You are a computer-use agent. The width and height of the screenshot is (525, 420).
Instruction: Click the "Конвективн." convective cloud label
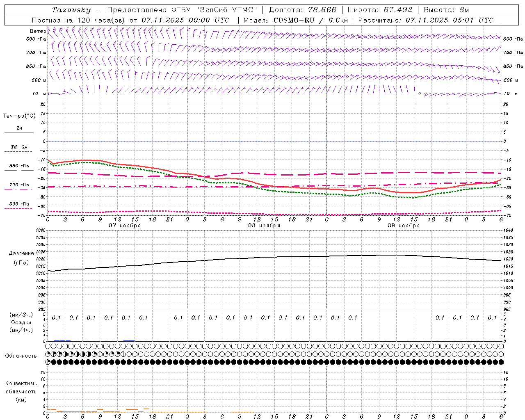21,383
